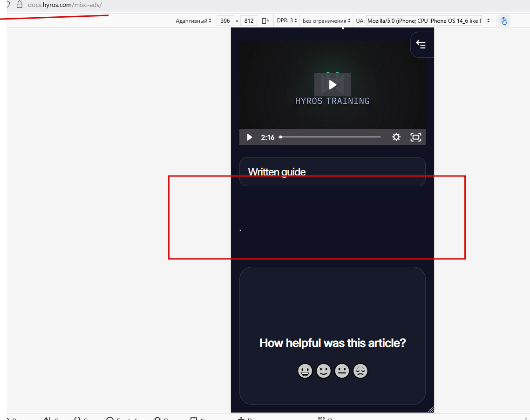The image size is (530, 420).
Task: Click the How helpful was this article? text
Action: click(332, 343)
